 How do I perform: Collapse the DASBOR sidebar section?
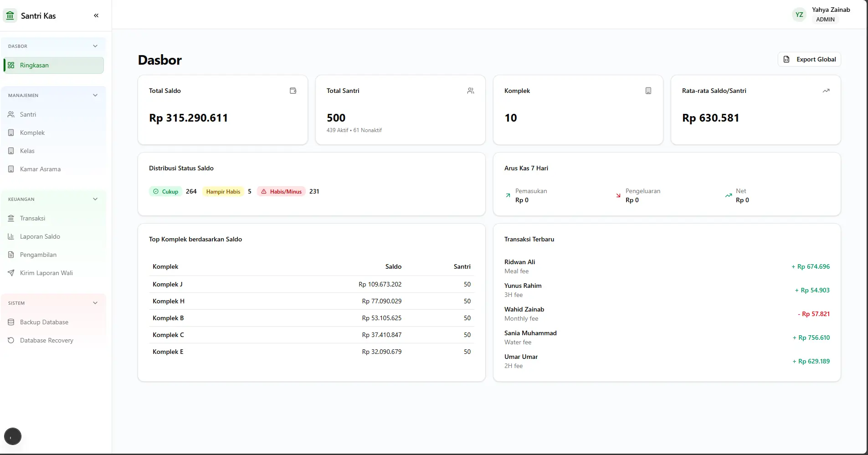point(54,46)
